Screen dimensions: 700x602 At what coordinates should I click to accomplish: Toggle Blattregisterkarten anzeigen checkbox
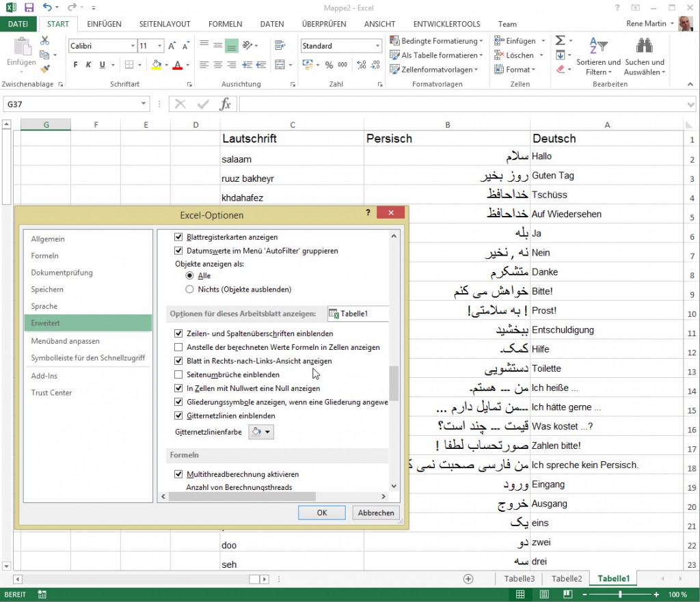[x=178, y=237]
